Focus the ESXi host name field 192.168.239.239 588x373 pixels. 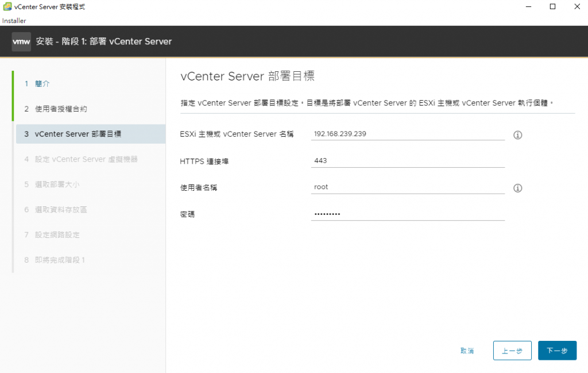point(408,134)
